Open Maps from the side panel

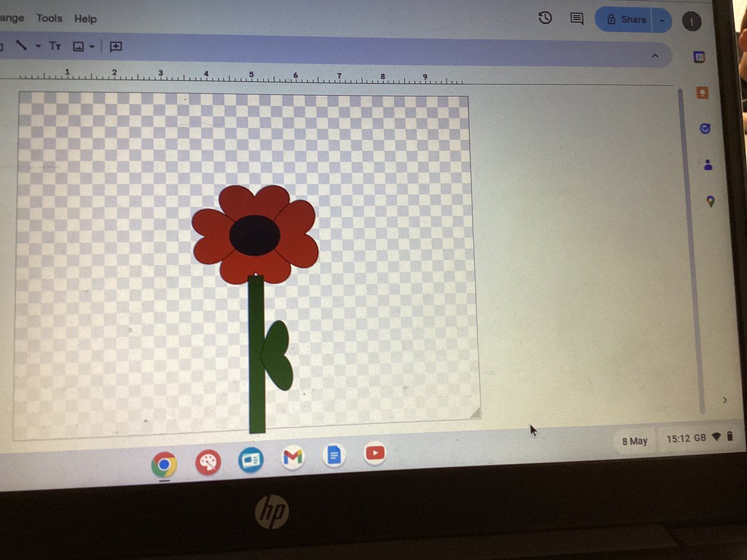(x=710, y=200)
